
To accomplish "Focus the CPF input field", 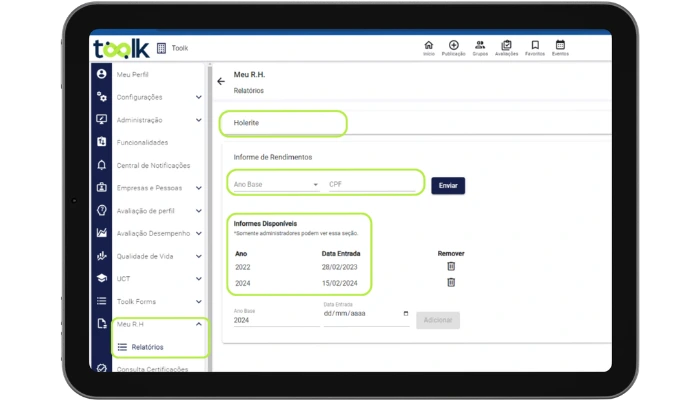I will click(370, 184).
